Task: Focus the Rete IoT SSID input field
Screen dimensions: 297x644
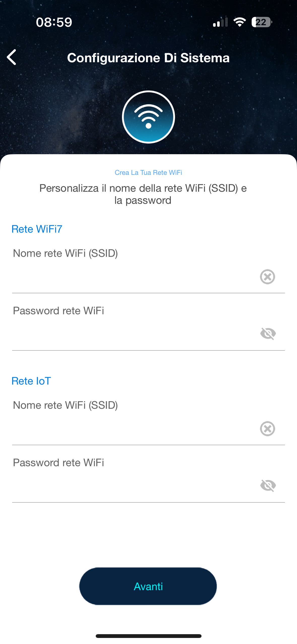Action: click(x=131, y=429)
